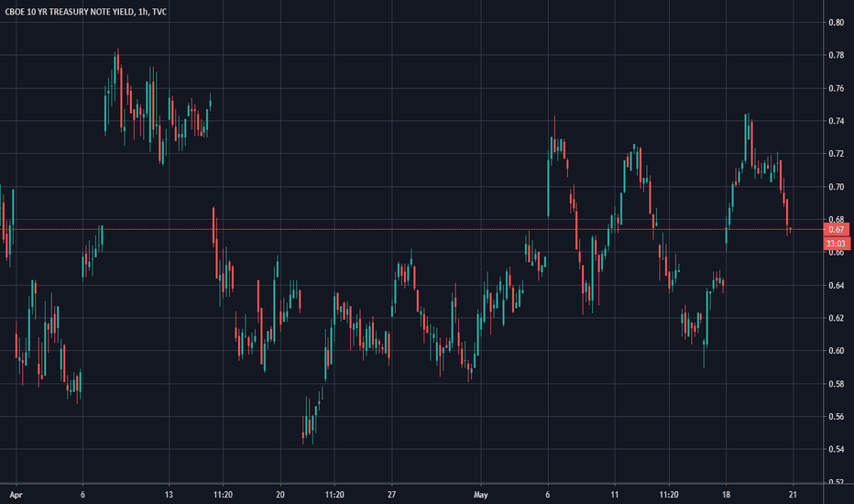Click the 0.54 price axis value
854x504 pixels.
pyautogui.click(x=836, y=450)
